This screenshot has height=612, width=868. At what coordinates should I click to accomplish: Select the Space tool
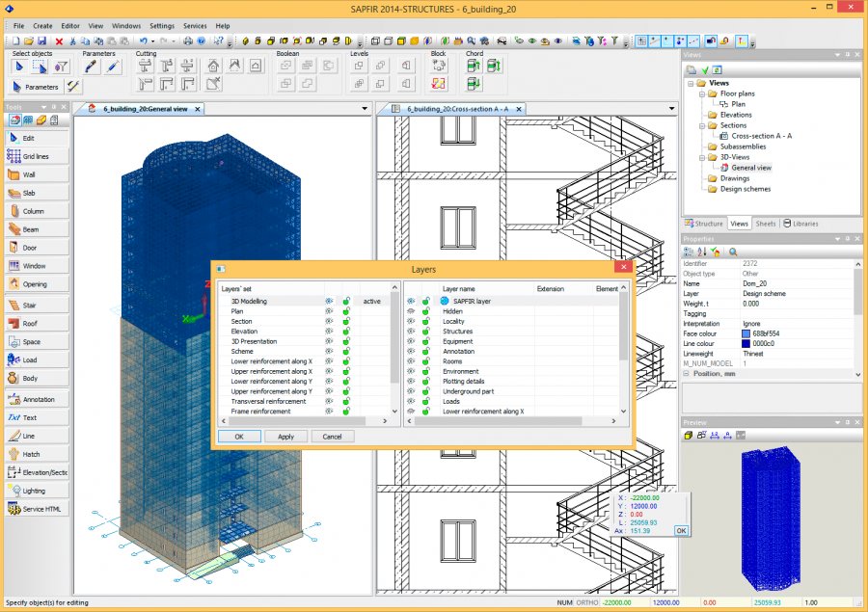coord(37,342)
